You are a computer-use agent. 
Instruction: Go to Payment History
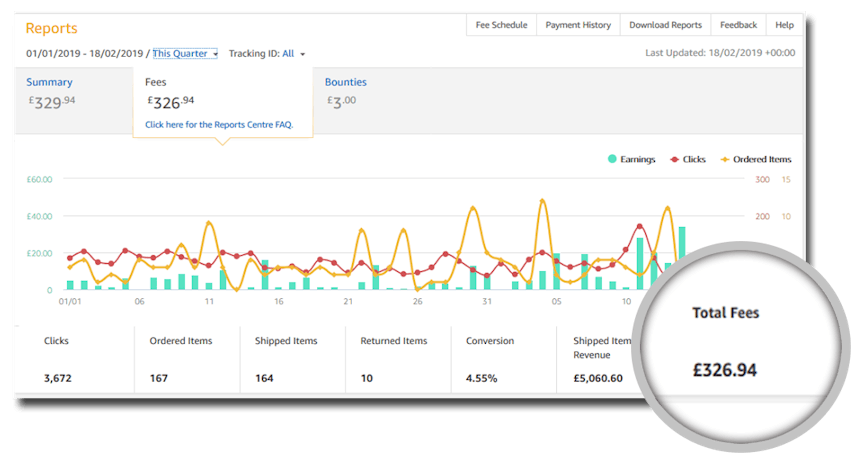click(578, 25)
